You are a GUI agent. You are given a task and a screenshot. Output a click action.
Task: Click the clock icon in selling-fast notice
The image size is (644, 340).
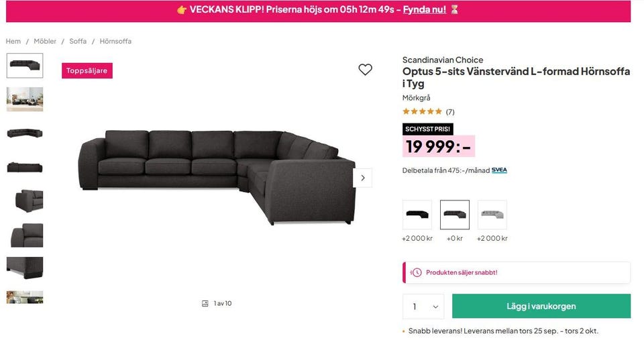click(x=416, y=272)
